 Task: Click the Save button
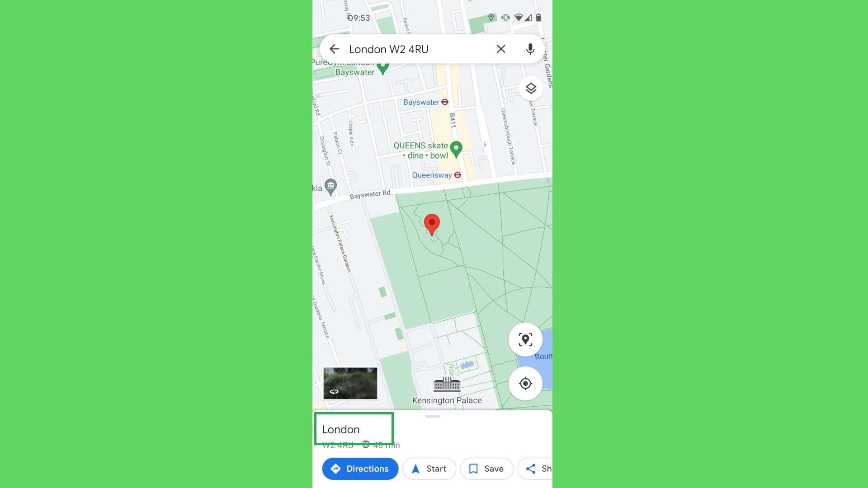coord(486,468)
